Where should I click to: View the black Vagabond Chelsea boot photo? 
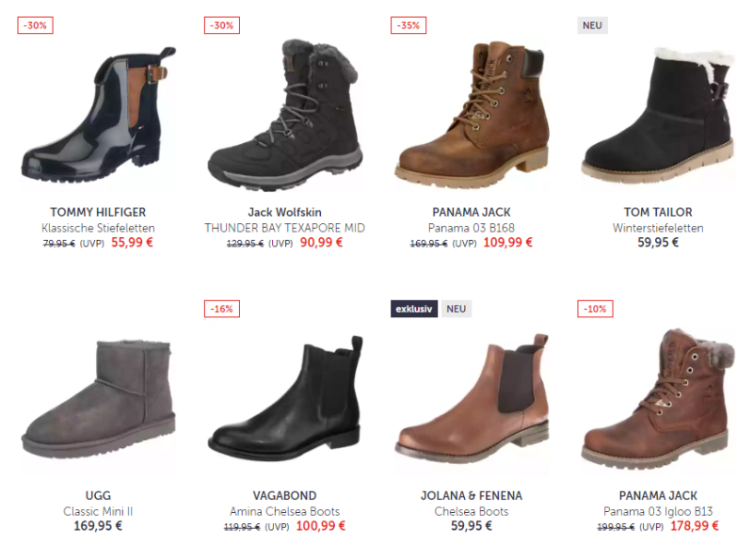point(285,399)
